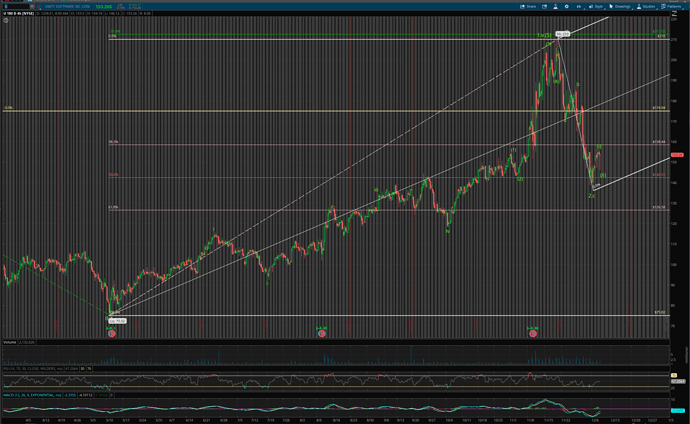Open the Studies dropdown menu
Image resolution: width=690 pixels, height=424 pixels.
pyautogui.click(x=646, y=7)
